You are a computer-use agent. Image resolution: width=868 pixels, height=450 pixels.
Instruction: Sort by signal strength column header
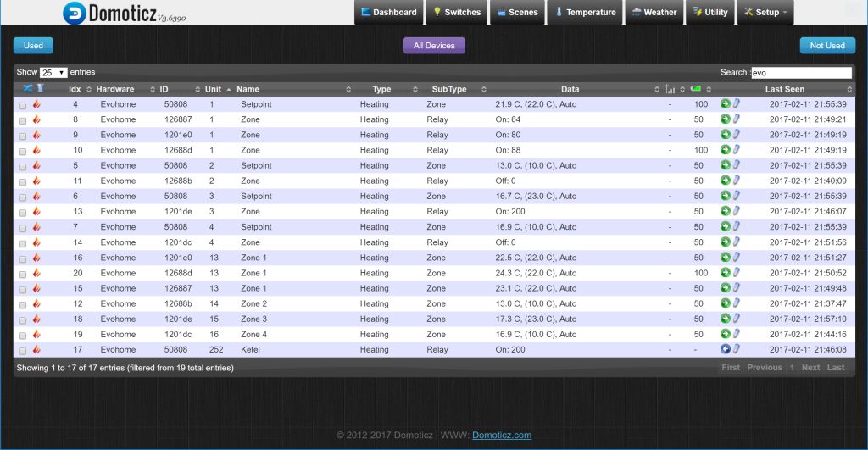(670, 89)
